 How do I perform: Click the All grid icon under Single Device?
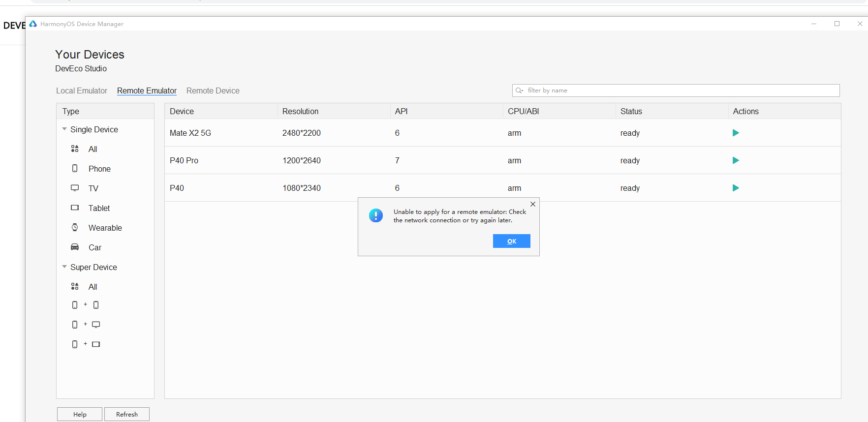tap(75, 149)
